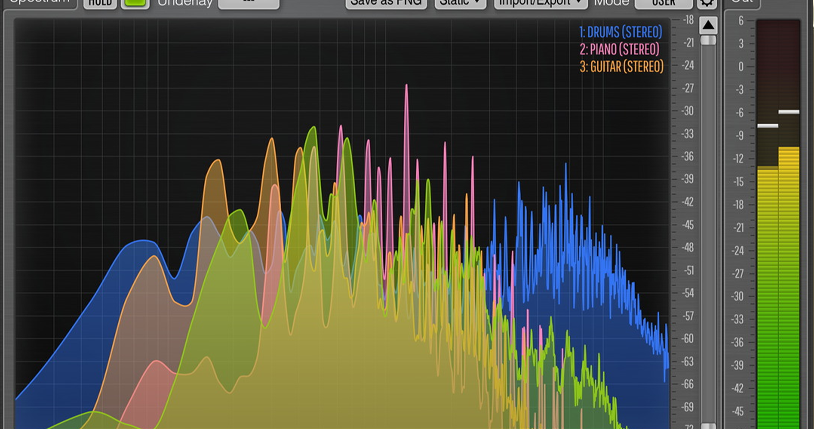Expand the Static dropdown
The width and height of the screenshot is (814, 429).
(x=460, y=3)
